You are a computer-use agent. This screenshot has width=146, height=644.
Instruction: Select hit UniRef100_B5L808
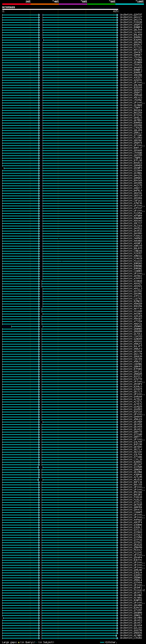click(x=131, y=35)
